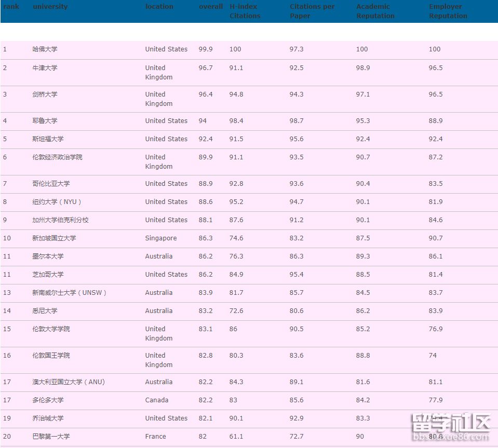The image size is (498, 448).
Task: Click the Employer Reputation column header
Action: click(448, 11)
